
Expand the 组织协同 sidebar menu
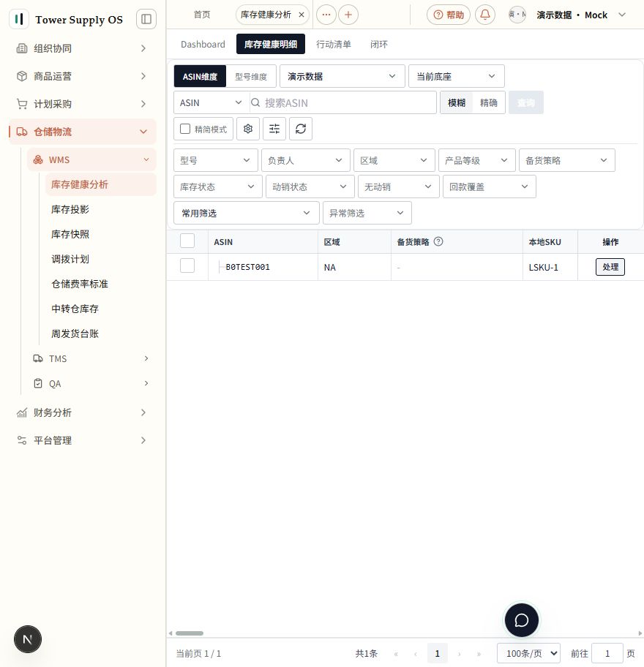pyautogui.click(x=81, y=48)
